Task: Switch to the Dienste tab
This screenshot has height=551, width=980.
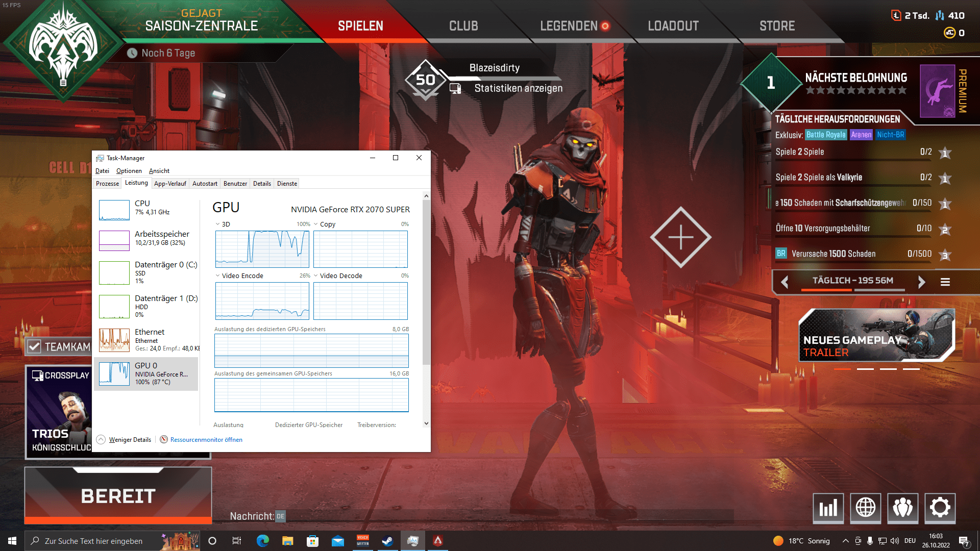Action: coord(287,184)
